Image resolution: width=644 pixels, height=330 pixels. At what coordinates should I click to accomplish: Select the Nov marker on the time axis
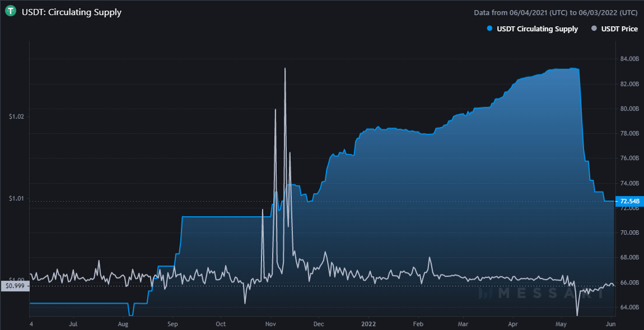(x=270, y=324)
